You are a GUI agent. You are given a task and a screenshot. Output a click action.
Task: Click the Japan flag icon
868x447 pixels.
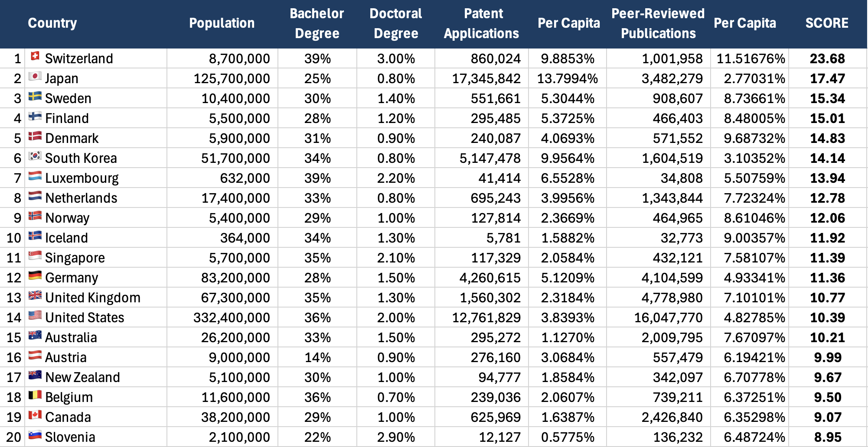point(35,77)
